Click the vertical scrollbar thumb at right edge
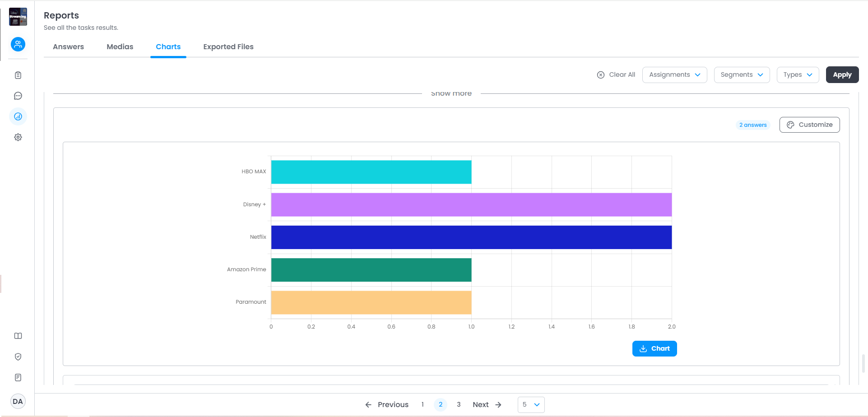 click(863, 363)
